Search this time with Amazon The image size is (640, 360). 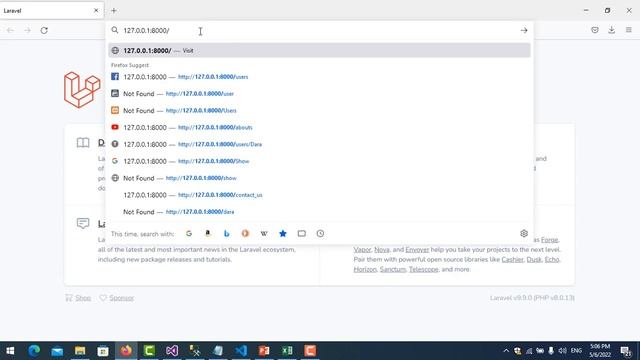[208, 233]
